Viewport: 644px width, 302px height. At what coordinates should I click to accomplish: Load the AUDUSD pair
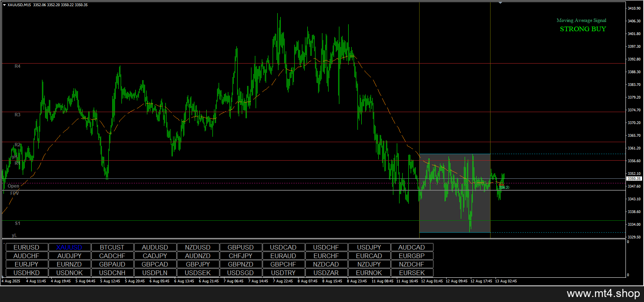[x=155, y=247]
